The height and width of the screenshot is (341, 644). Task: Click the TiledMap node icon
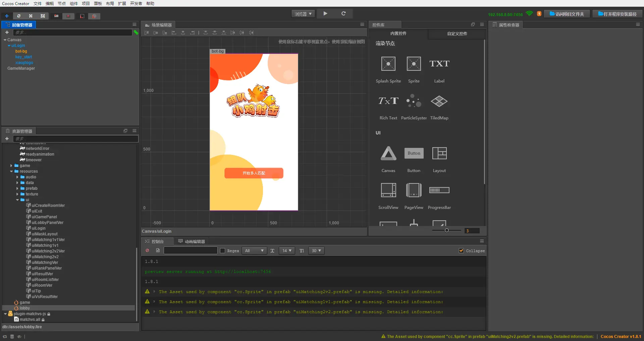point(439,101)
